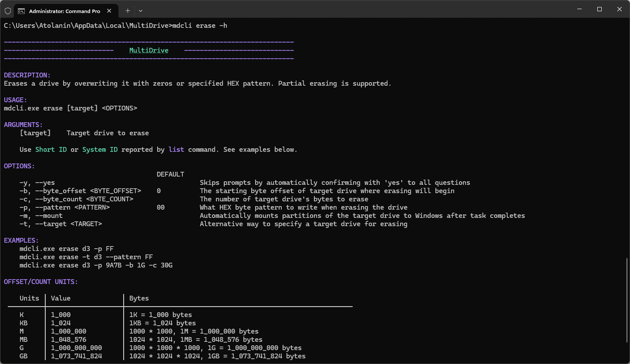Image resolution: width=630 pixels, height=364 pixels.
Task: Select the 'Administrator: Command Pro' tab
Action: click(65, 10)
